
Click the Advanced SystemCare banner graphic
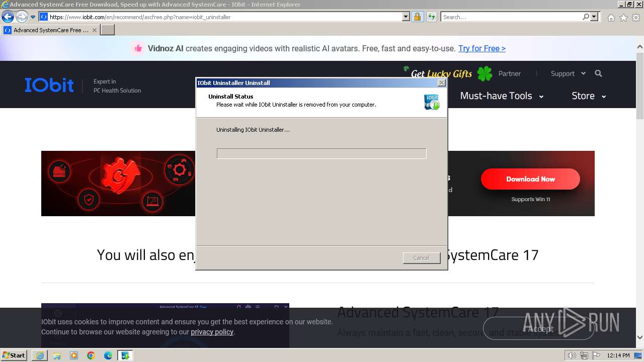118,184
